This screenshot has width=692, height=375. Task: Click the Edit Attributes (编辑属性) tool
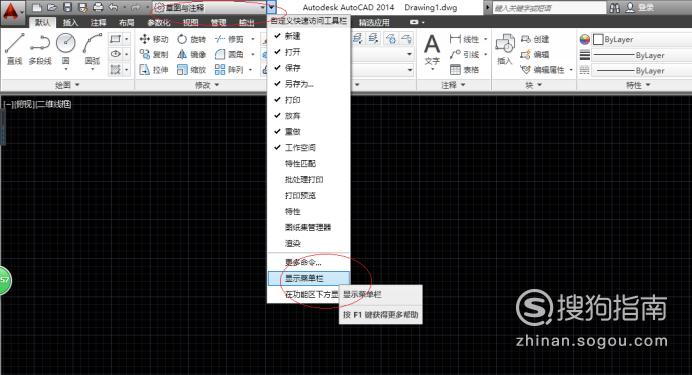(x=542, y=70)
